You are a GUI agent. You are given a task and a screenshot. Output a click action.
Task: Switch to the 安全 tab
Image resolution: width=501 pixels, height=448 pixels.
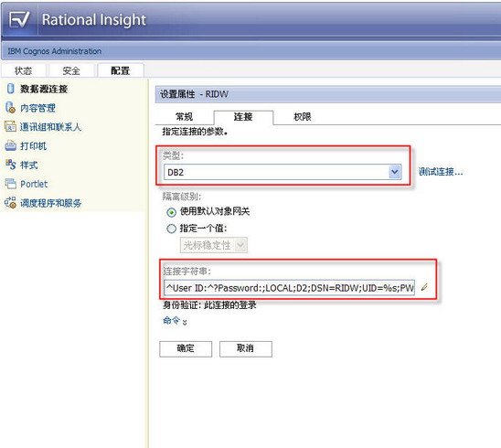click(71, 70)
